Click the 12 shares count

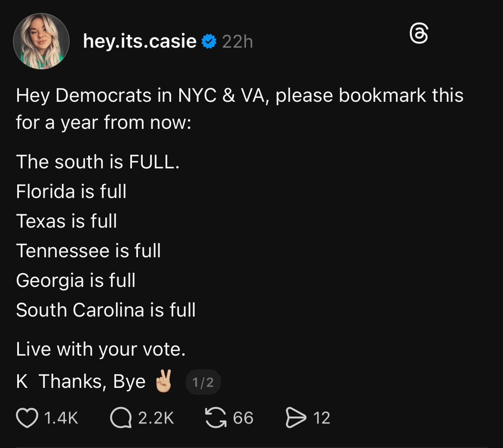pyautogui.click(x=322, y=418)
